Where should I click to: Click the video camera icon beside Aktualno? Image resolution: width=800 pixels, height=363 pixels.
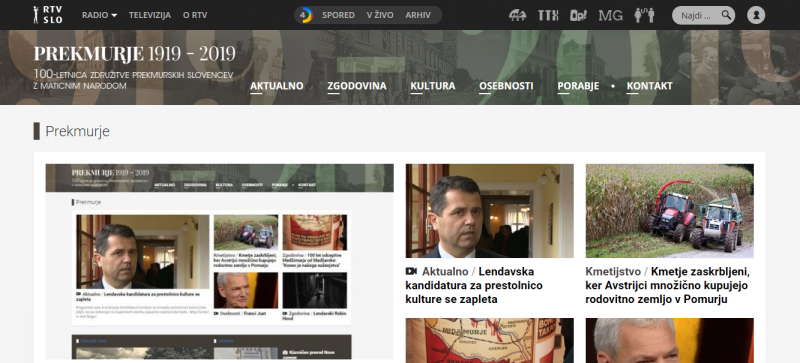pyautogui.click(x=411, y=272)
